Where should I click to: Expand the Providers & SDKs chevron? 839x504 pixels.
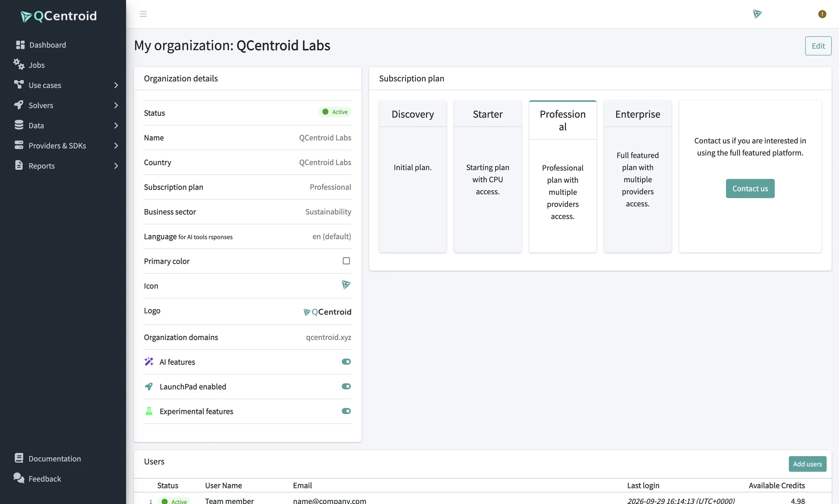pyautogui.click(x=116, y=145)
